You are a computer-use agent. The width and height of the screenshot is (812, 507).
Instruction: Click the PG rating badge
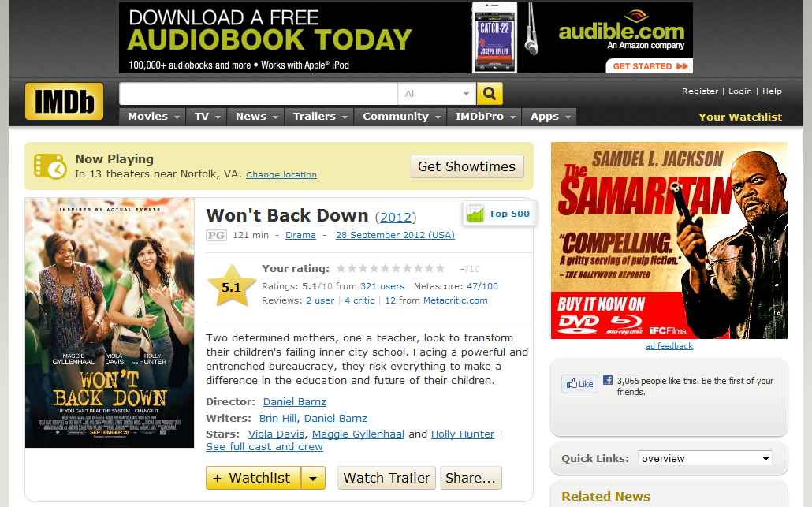point(216,235)
